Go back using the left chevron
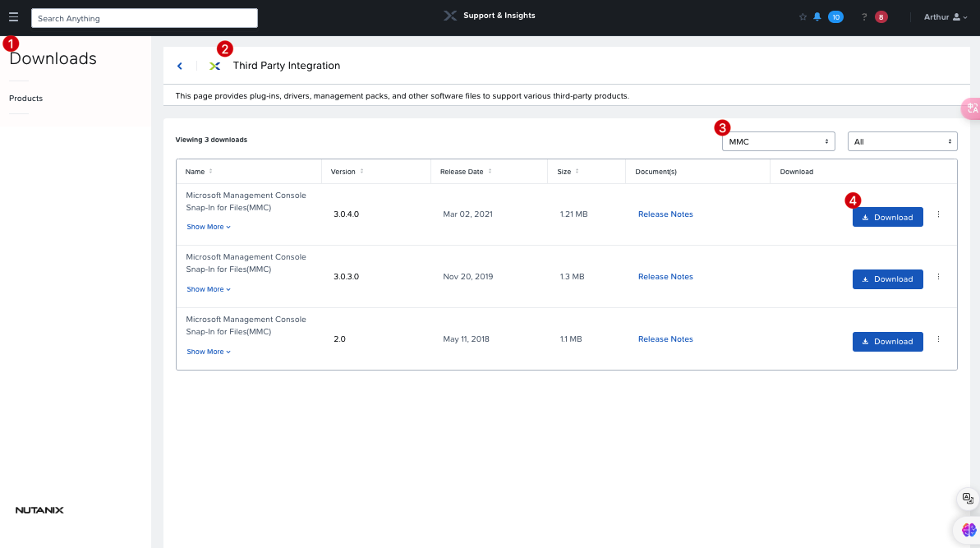This screenshot has width=980, height=548. click(x=180, y=66)
